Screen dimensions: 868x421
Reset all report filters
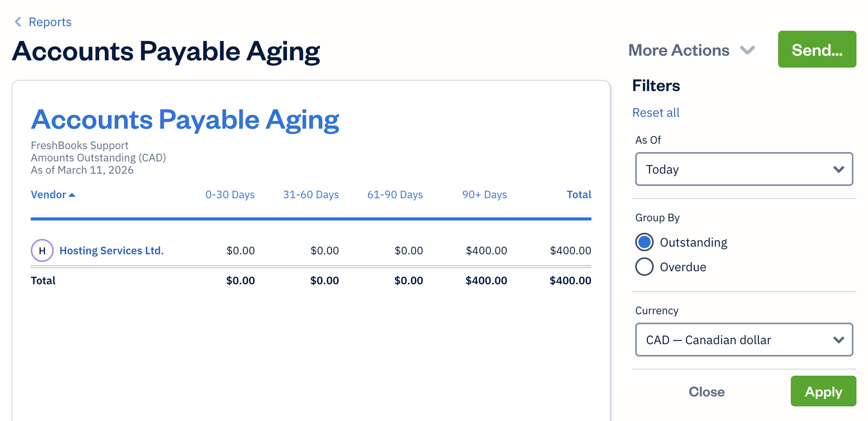(656, 112)
